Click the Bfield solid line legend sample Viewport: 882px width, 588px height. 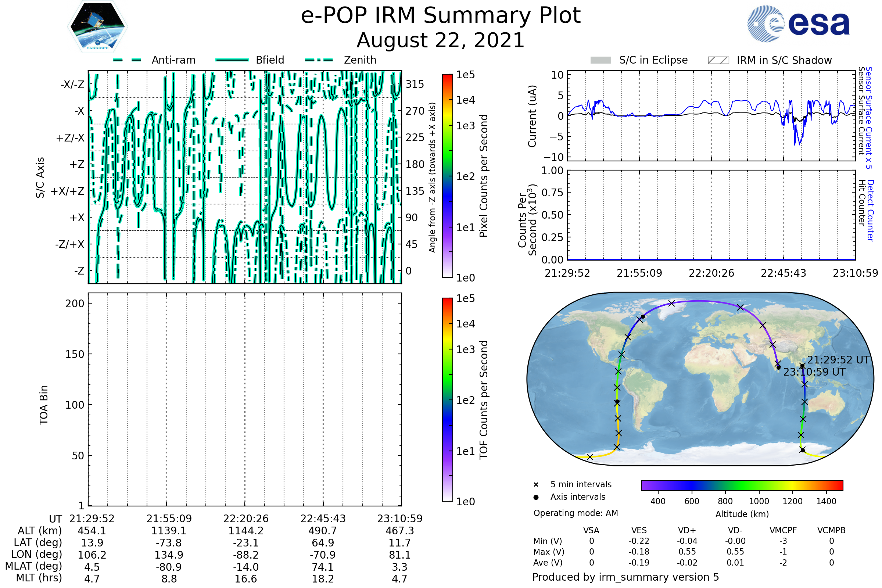pyautogui.click(x=232, y=60)
